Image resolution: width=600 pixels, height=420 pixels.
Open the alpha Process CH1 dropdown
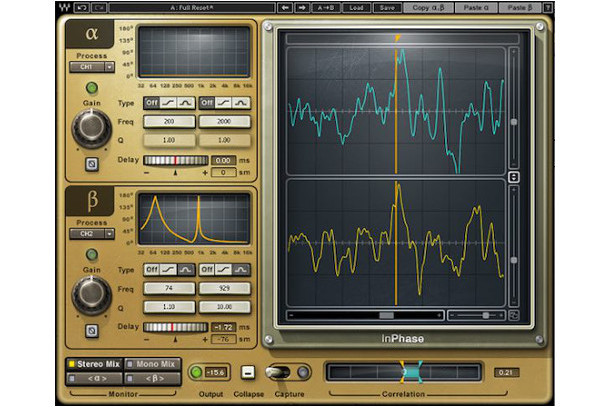[x=92, y=67]
